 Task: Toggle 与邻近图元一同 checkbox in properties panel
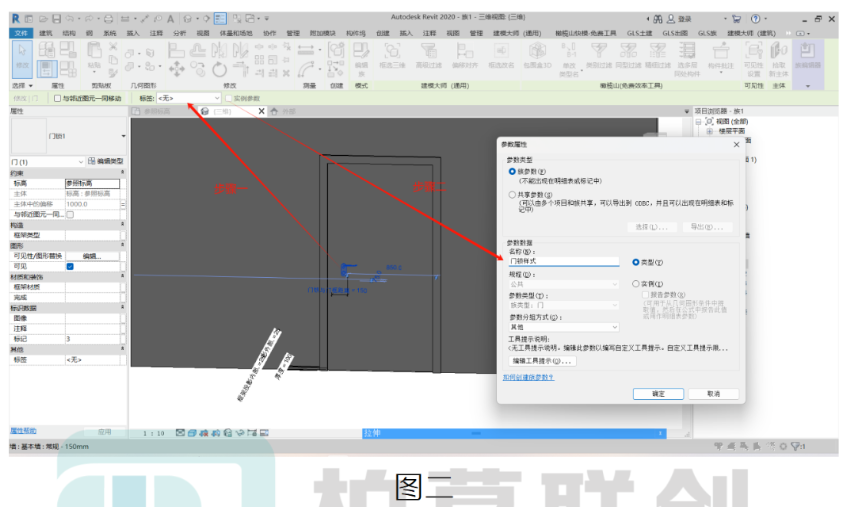[x=70, y=214]
